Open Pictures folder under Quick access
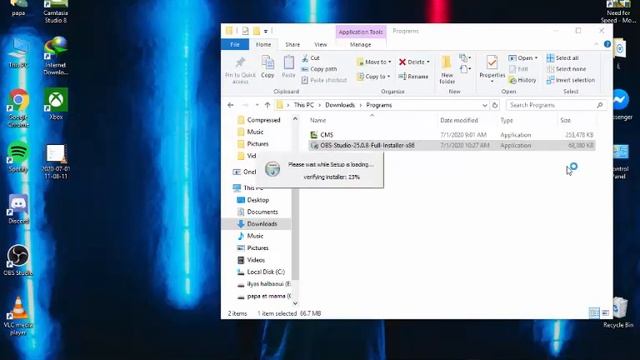This screenshot has width=640, height=360. click(258, 144)
